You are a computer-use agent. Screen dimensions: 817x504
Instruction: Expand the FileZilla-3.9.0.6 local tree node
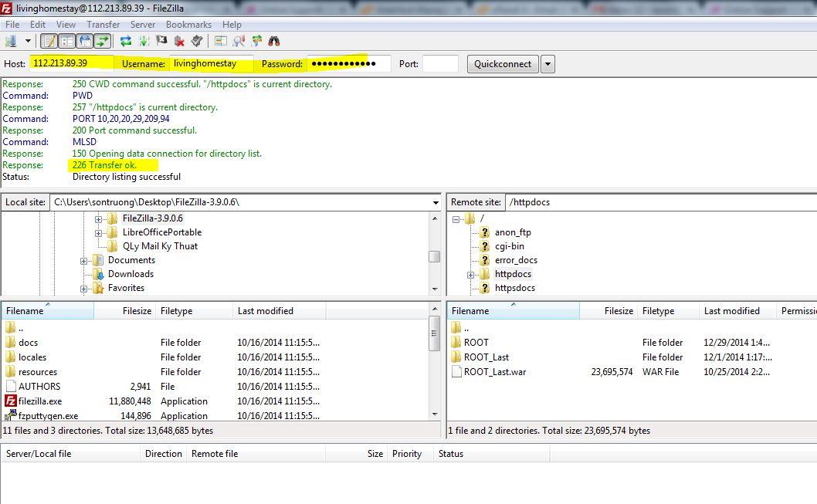[98, 219]
